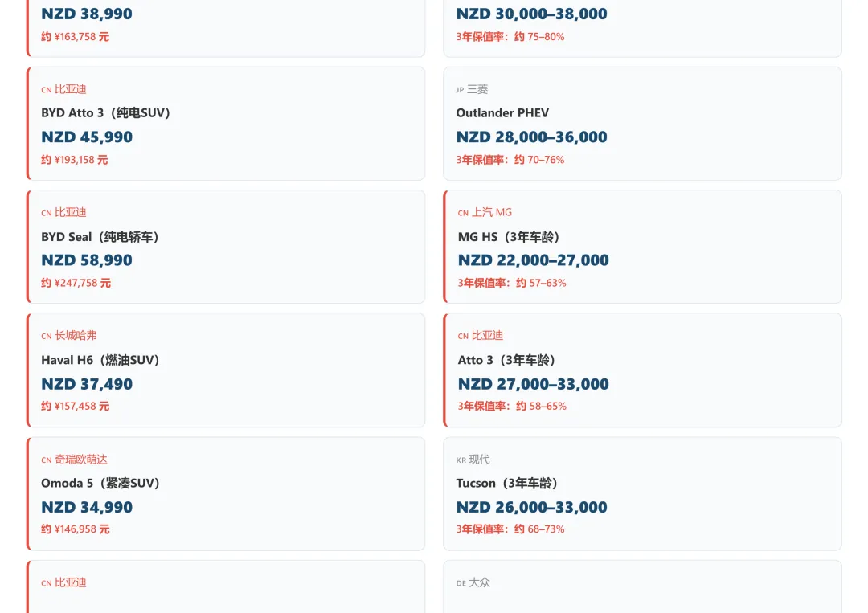Click the CN badge beside 长城哈弗
The width and height of the screenshot is (868, 613).
46,337
